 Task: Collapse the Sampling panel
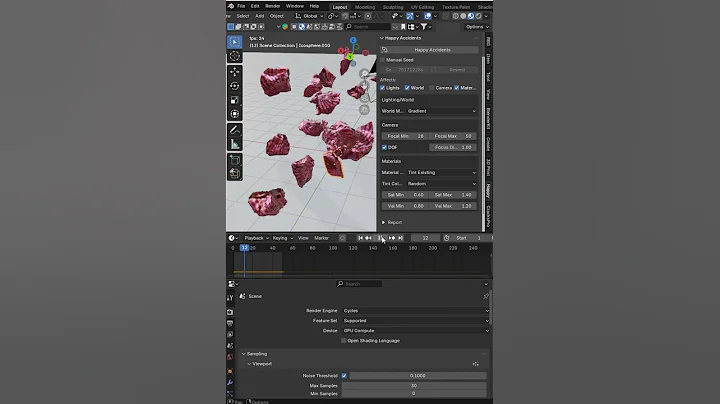(x=254, y=354)
